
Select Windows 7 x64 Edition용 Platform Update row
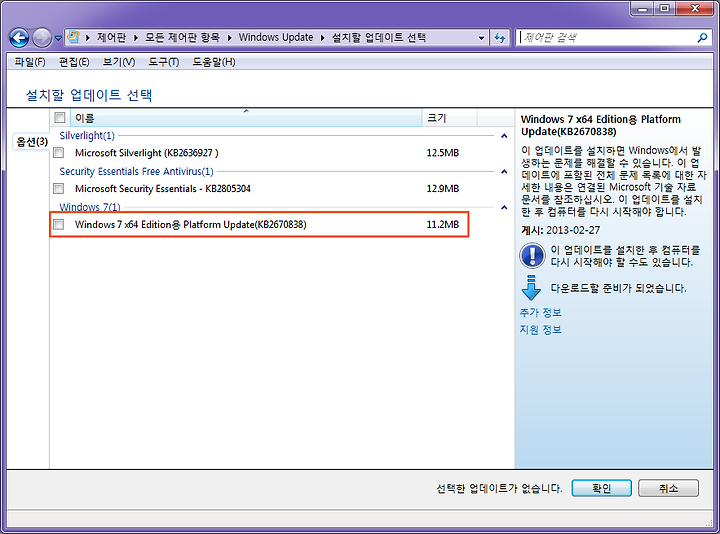point(259,224)
